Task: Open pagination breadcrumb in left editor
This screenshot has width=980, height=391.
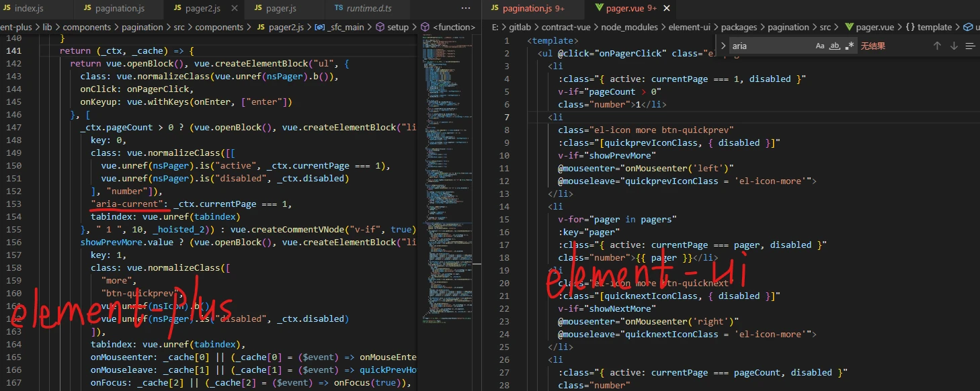Action: [x=142, y=28]
